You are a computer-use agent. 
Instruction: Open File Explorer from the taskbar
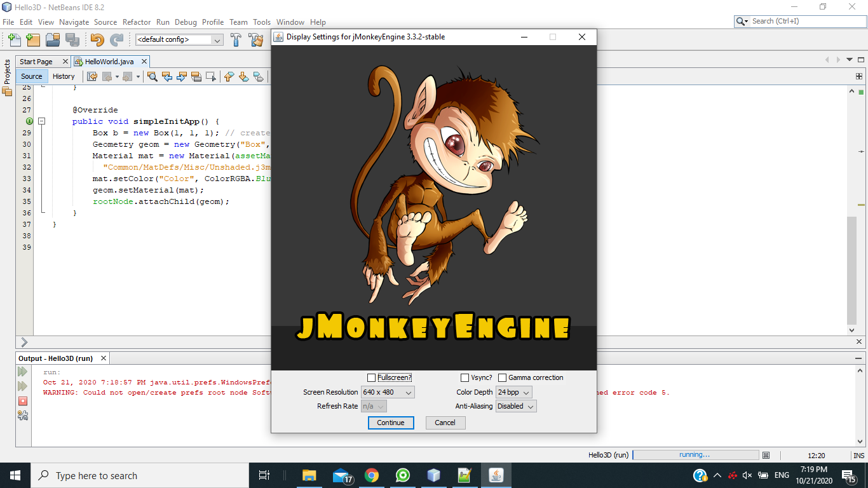(309, 475)
